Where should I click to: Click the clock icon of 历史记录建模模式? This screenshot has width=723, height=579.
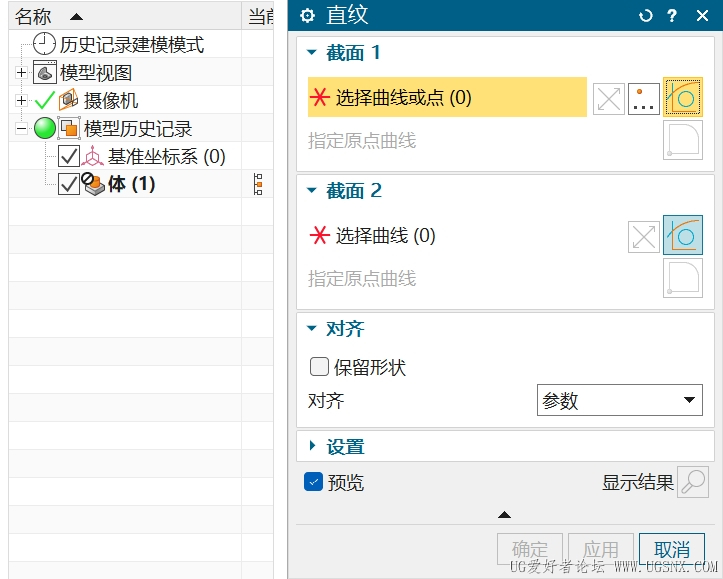tap(45, 44)
